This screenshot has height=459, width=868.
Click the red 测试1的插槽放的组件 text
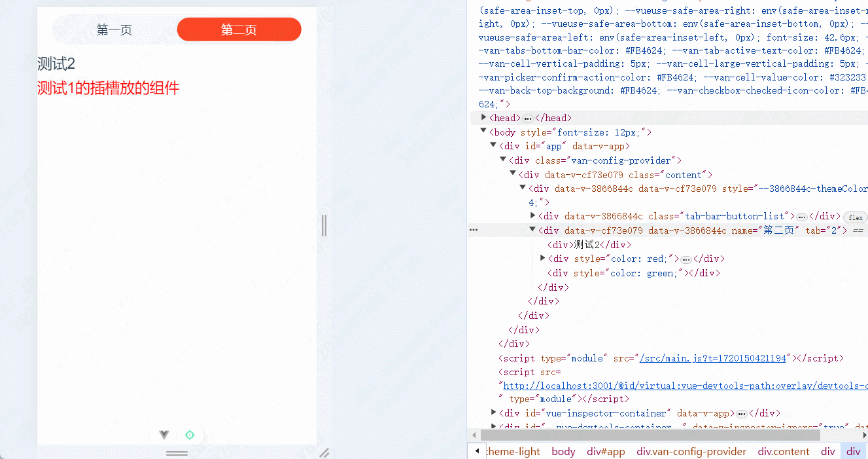click(x=108, y=88)
